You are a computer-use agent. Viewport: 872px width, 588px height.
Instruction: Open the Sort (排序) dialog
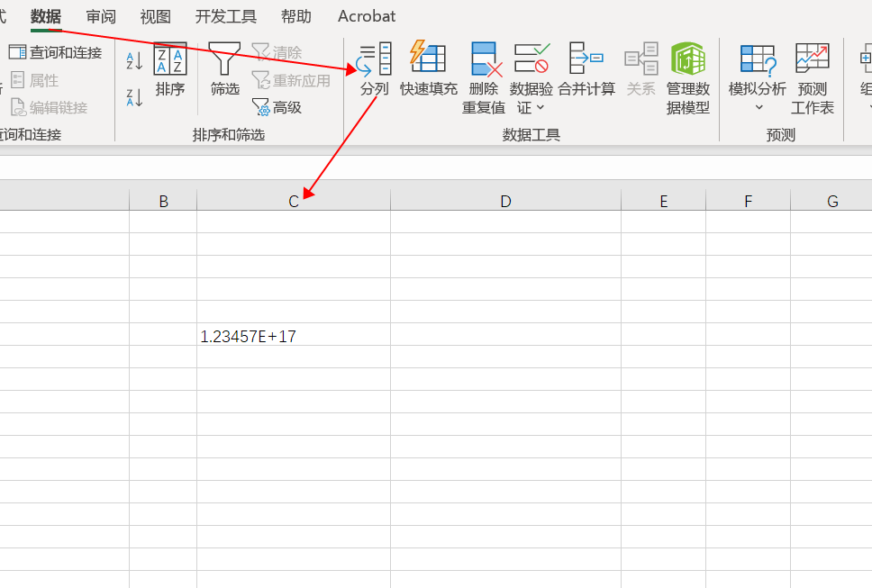169,68
